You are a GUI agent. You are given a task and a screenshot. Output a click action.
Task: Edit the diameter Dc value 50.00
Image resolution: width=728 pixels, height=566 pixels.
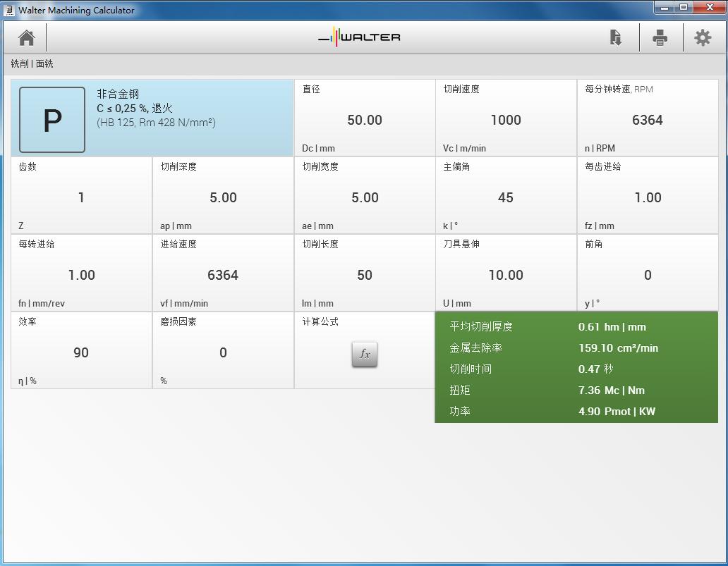(365, 120)
